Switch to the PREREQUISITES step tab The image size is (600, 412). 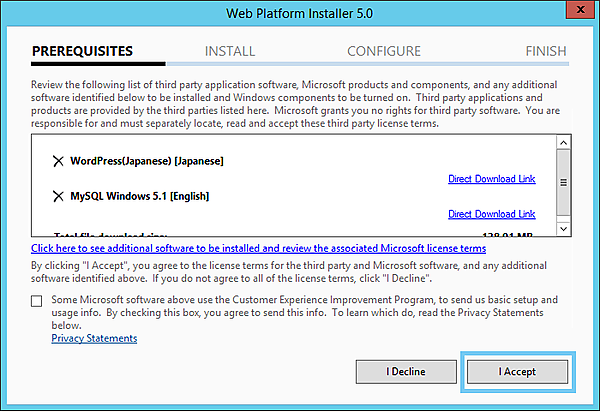tap(82, 51)
